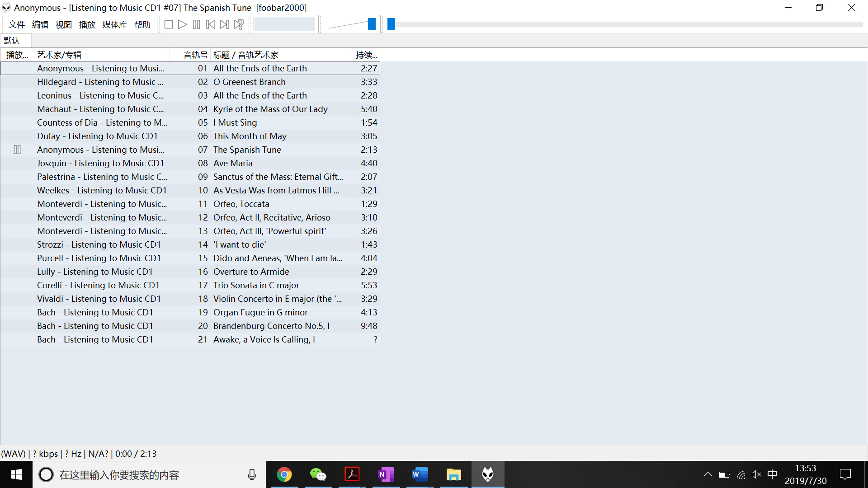The width and height of the screenshot is (868, 488).
Task: Click the Pause button in toolbar
Action: (x=197, y=24)
